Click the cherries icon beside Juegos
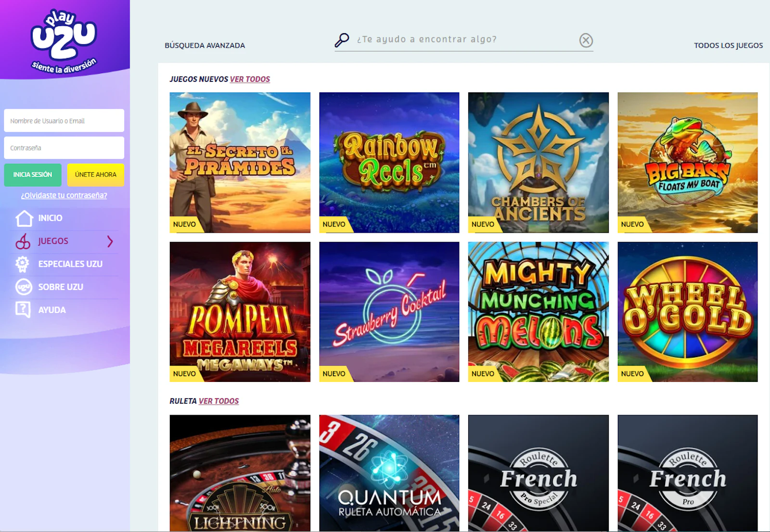This screenshot has width=770, height=532. click(23, 241)
